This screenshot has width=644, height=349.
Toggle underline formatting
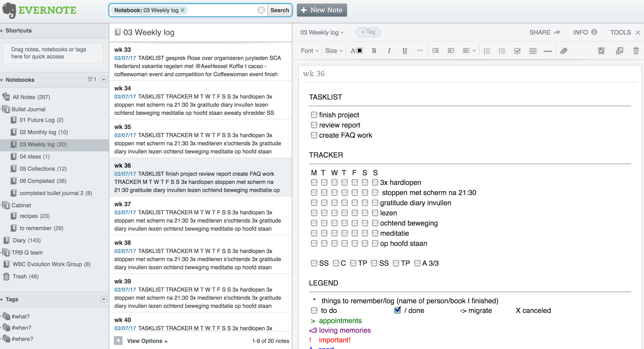pyautogui.click(x=405, y=51)
